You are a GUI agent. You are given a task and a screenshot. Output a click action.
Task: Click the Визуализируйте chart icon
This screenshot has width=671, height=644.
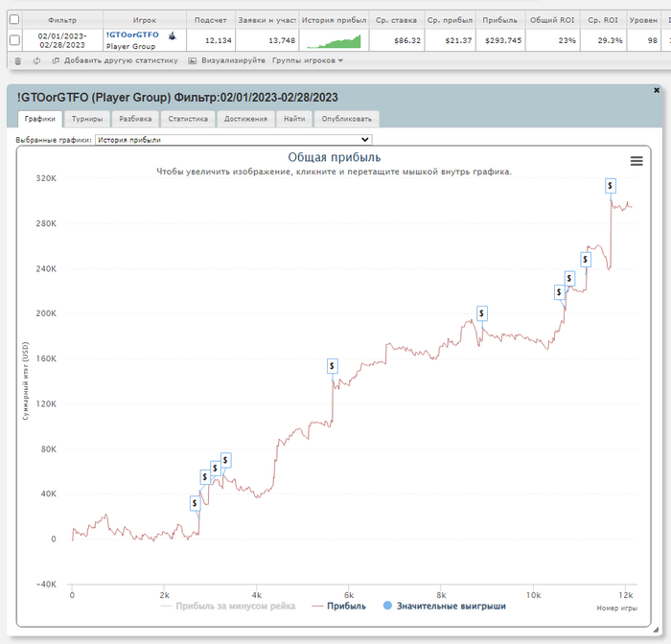[x=193, y=61]
